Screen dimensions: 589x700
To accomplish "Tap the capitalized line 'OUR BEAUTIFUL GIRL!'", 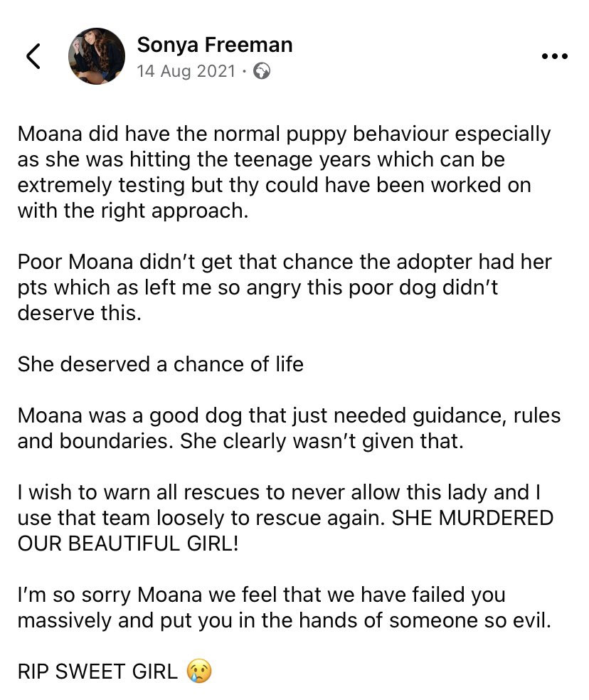I will 128,543.
